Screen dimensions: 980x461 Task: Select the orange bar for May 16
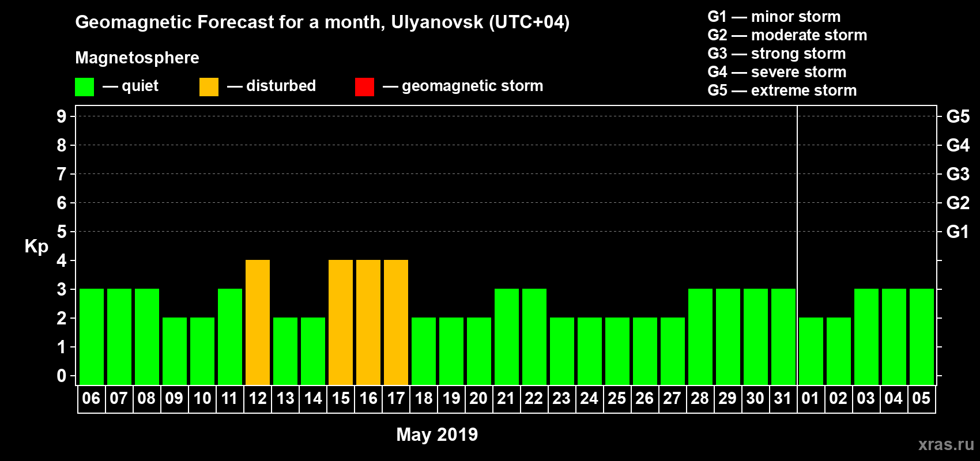point(368,322)
